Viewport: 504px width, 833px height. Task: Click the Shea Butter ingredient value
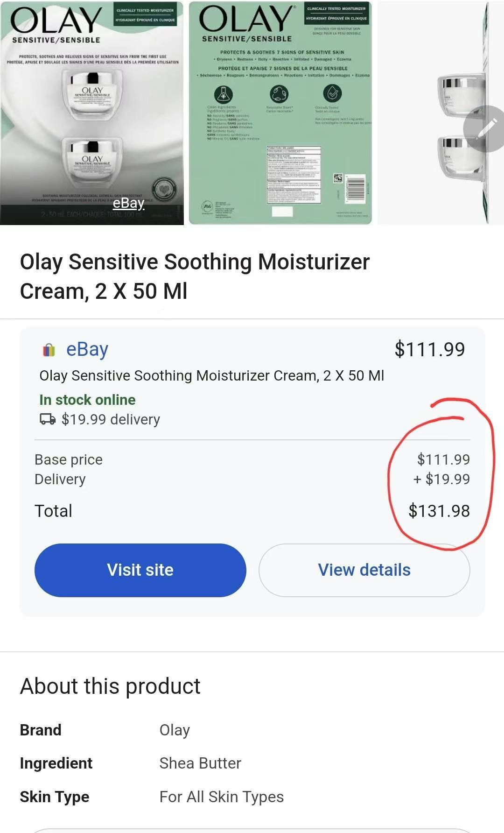(200, 763)
